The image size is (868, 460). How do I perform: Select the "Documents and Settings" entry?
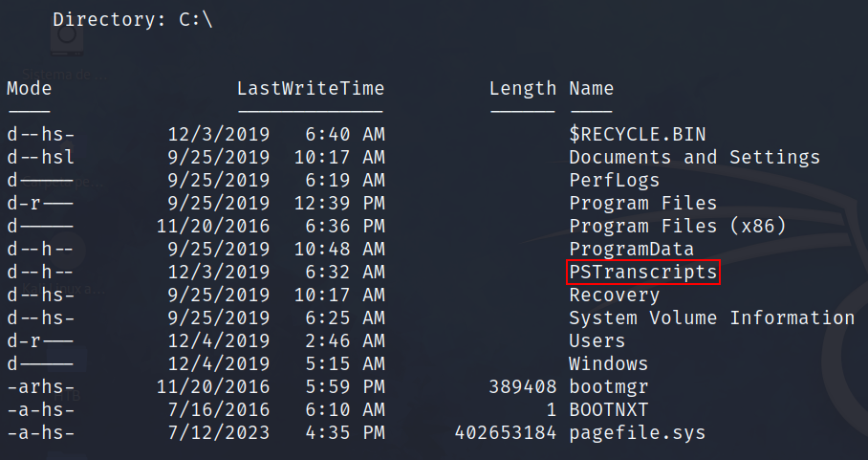pos(694,157)
